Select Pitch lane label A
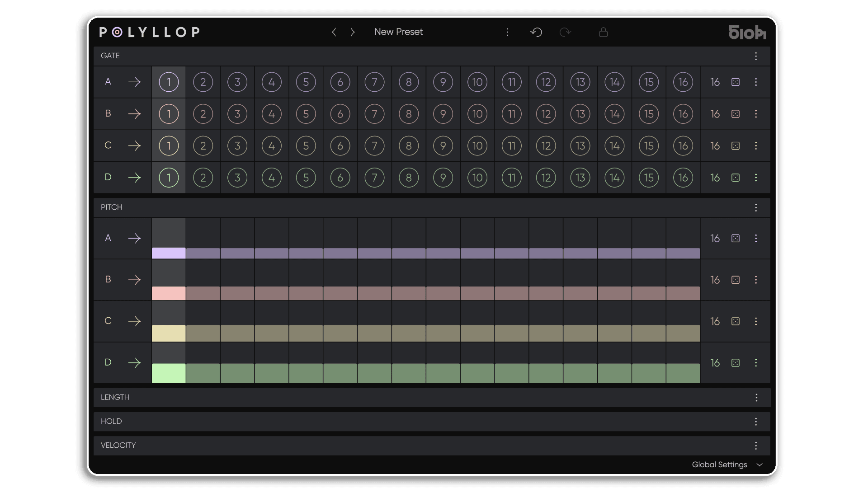This screenshot has height=488, width=868. (108, 238)
